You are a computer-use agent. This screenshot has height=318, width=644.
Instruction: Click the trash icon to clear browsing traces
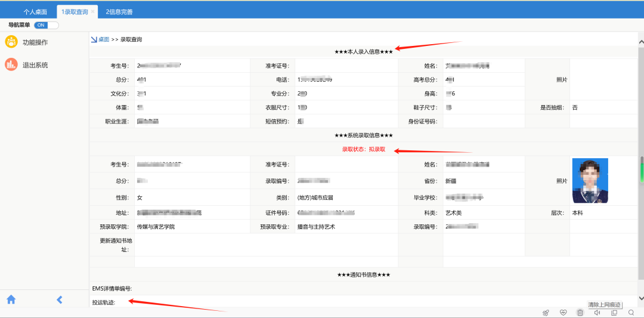point(580,313)
